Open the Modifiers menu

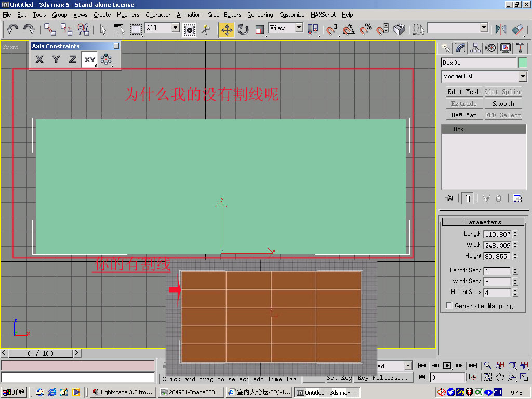pos(128,15)
